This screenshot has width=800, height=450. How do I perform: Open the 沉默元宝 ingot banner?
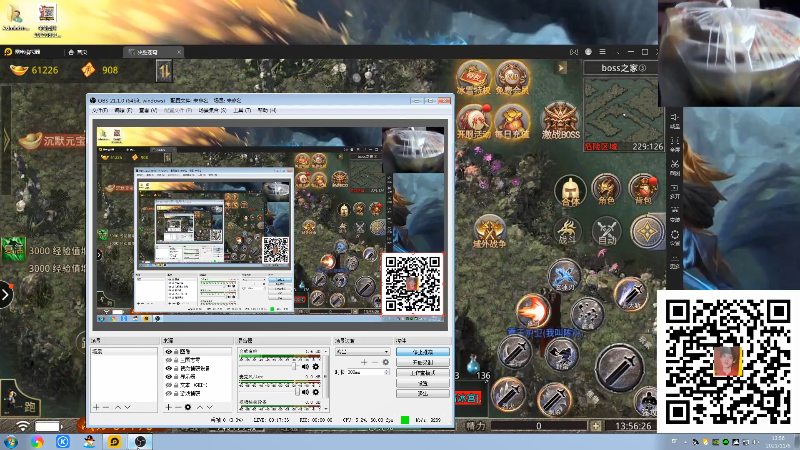(x=52, y=140)
